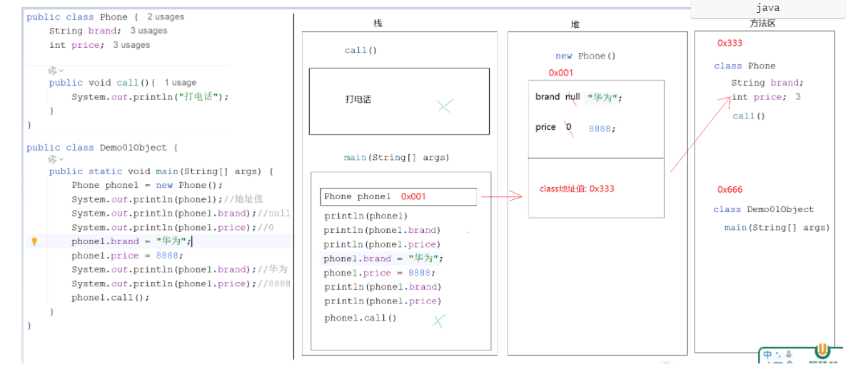Click the yellow lightbulb quick-fix icon
Image resolution: width=868 pixels, height=377 pixels.
point(34,241)
